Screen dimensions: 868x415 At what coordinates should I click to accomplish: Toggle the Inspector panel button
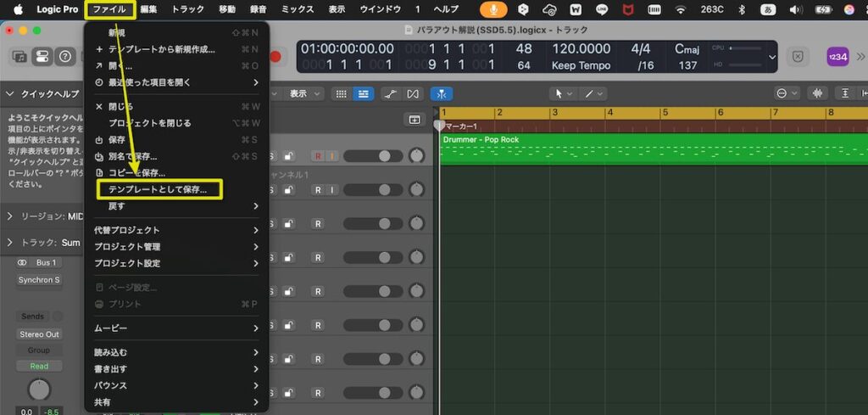(42, 57)
